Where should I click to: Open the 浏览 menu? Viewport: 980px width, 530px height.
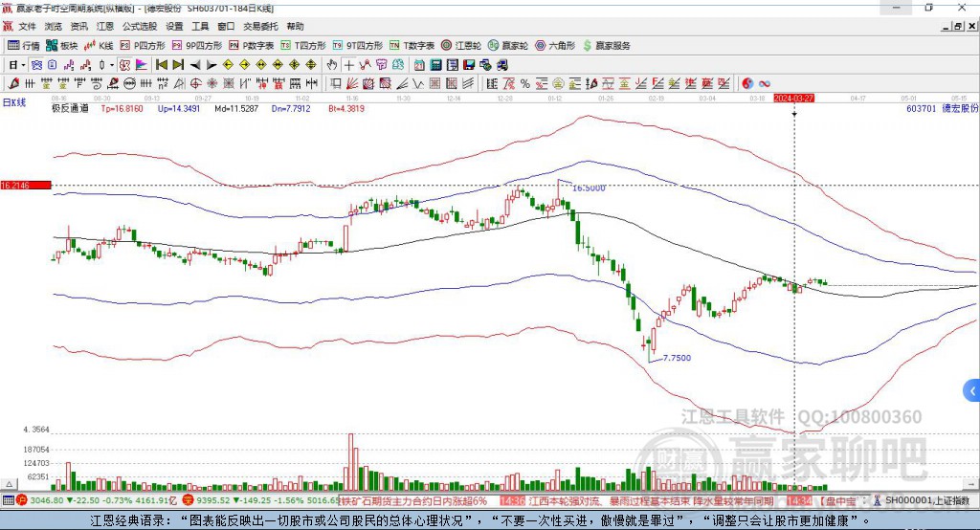click(54, 26)
